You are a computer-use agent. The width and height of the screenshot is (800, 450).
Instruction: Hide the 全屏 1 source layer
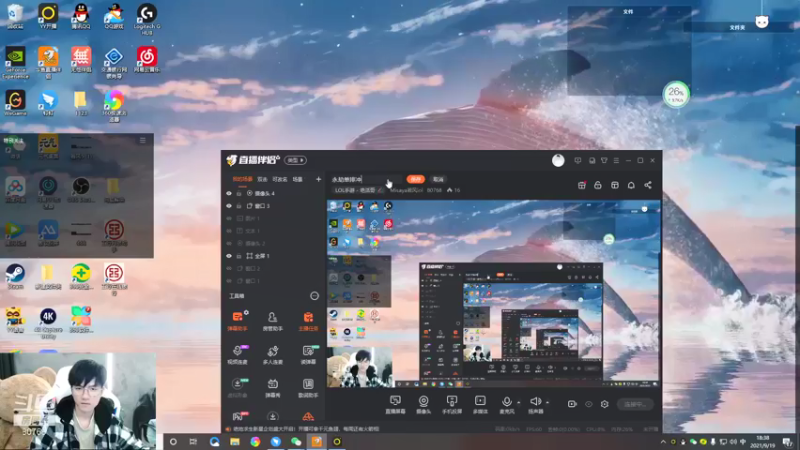[229, 256]
